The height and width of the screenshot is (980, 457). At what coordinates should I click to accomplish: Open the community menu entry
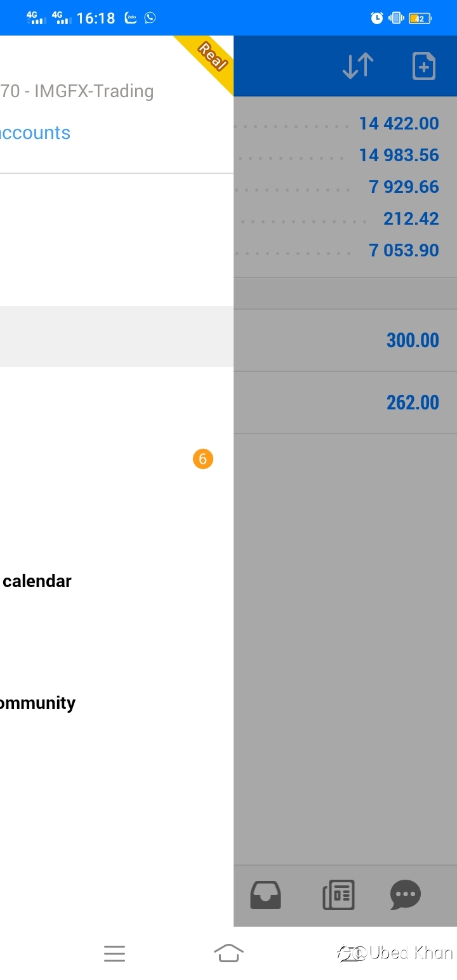click(37, 703)
